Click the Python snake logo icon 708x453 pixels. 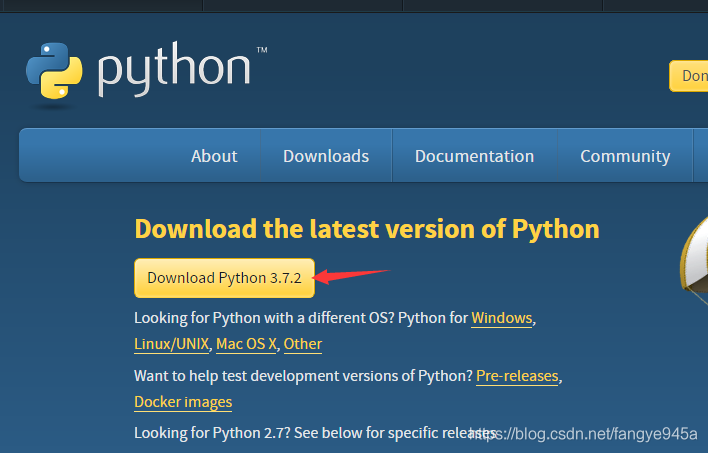(x=54, y=72)
